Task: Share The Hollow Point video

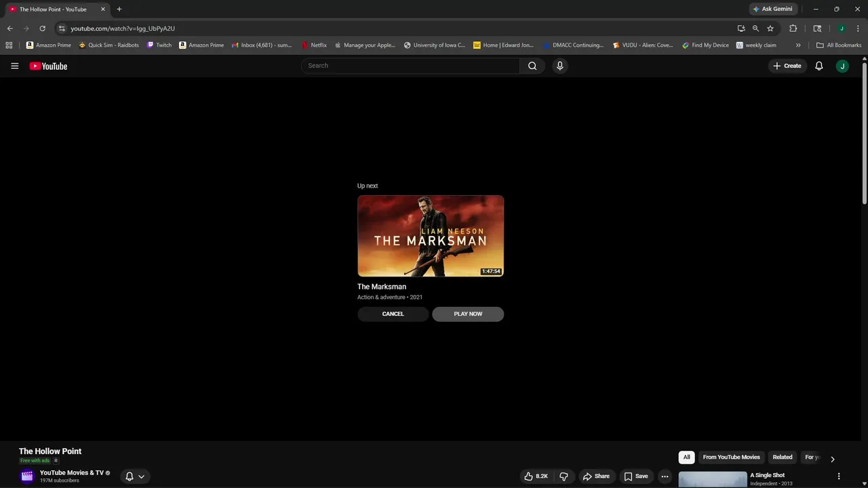Action: click(x=596, y=476)
